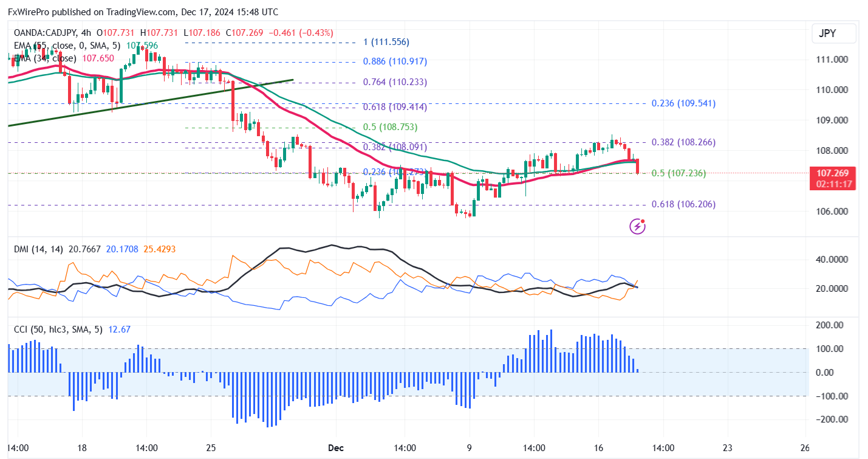The width and height of the screenshot is (868, 459).
Task: Select the Fibonacci label 0.886 (110.917)
Action: point(395,61)
